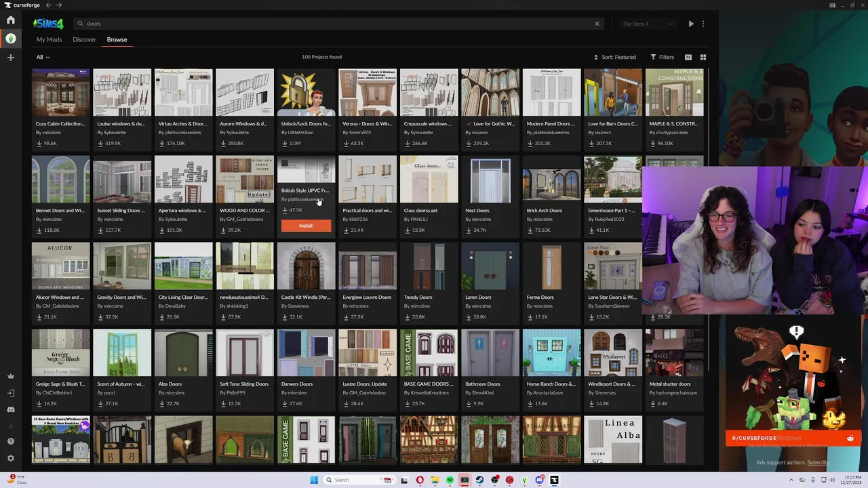Click the funnel Filters icon

click(654, 57)
